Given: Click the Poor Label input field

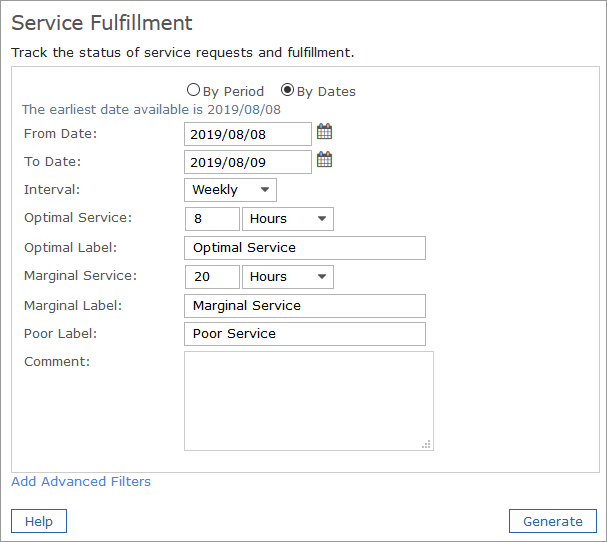Looking at the screenshot, I should click(305, 334).
